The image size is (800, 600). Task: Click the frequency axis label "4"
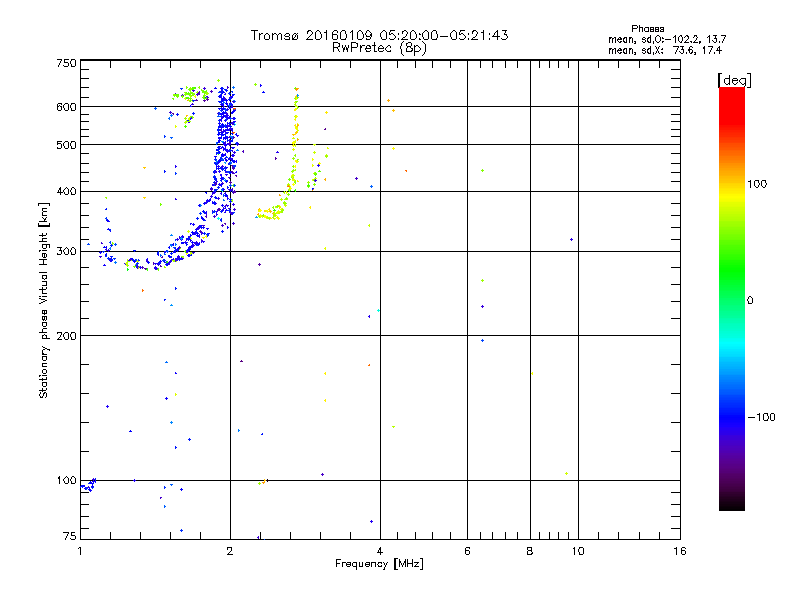(380, 551)
